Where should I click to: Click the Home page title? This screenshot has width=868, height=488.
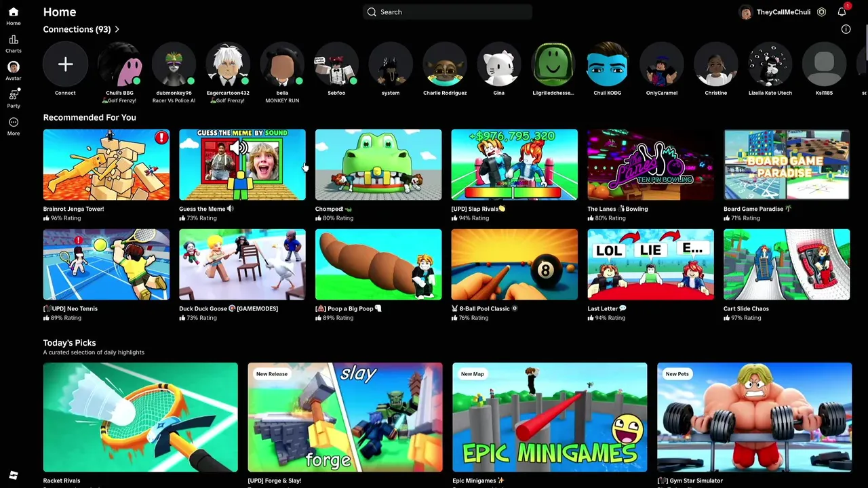(60, 12)
